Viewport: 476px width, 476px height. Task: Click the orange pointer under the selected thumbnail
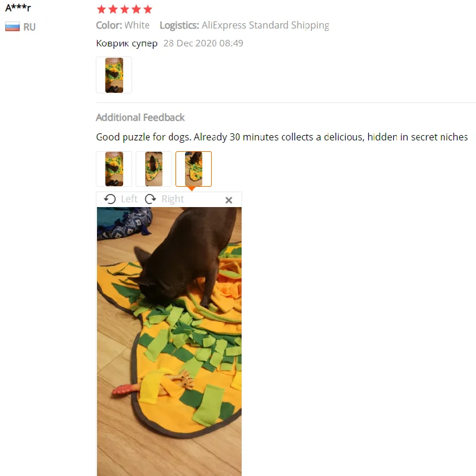tap(192, 189)
